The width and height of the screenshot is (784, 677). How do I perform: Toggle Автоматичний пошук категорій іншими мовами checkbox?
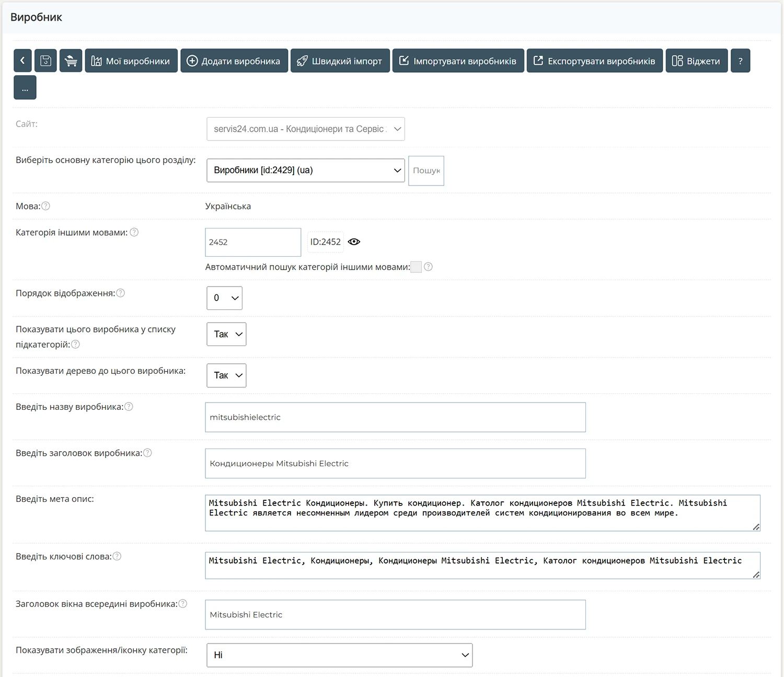click(x=416, y=267)
